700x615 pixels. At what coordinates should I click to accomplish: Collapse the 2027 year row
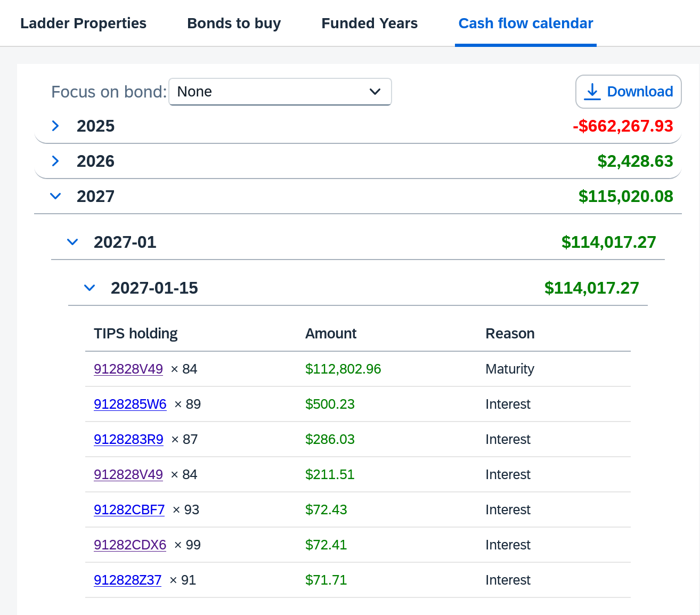click(55, 196)
